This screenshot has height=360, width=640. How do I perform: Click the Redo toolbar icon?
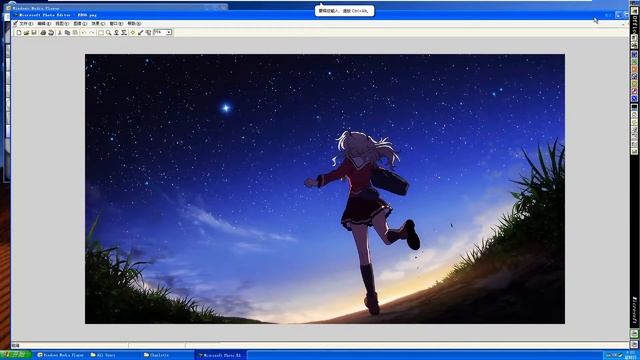click(x=92, y=33)
